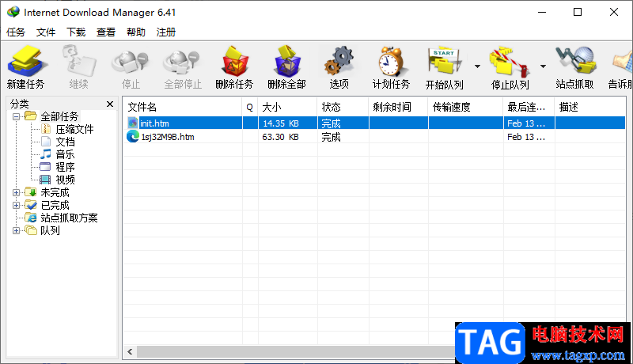This screenshot has height=364, width=633.
Task: Open the Options (选项) gear icon
Action: [x=339, y=61]
